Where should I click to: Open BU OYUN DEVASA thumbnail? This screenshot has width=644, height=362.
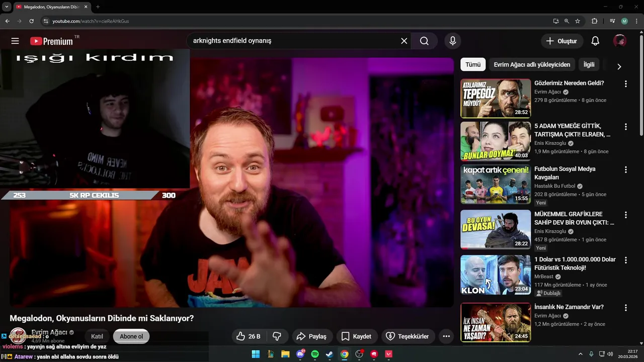(496, 229)
